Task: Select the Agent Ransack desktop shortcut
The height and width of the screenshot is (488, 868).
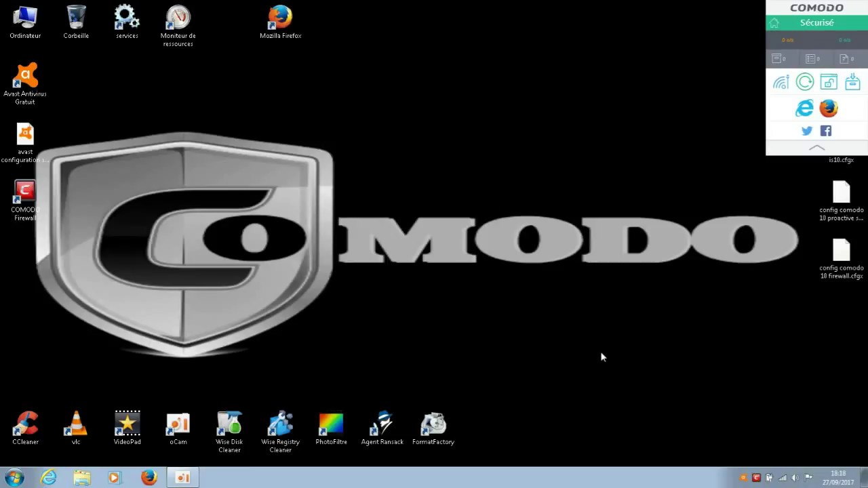Action: pos(382,428)
